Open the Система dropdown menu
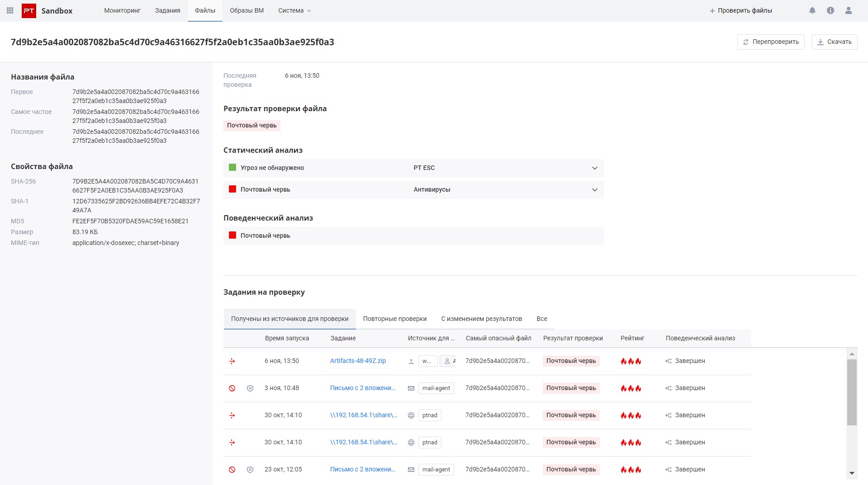The image size is (868, 485). point(294,10)
